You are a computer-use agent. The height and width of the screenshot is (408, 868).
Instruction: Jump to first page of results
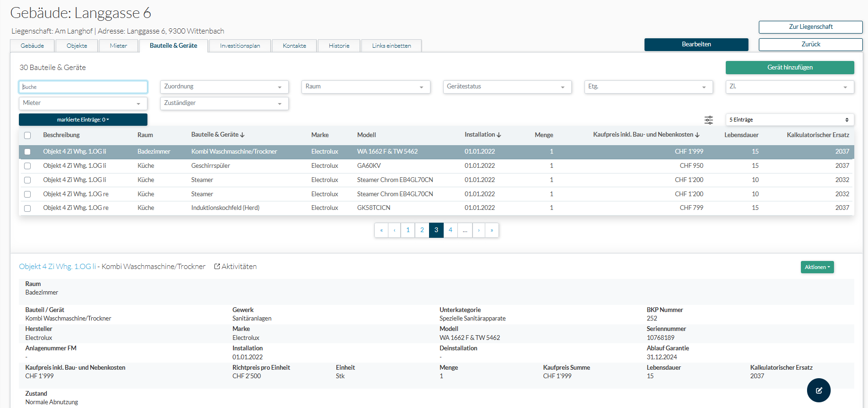click(x=381, y=230)
